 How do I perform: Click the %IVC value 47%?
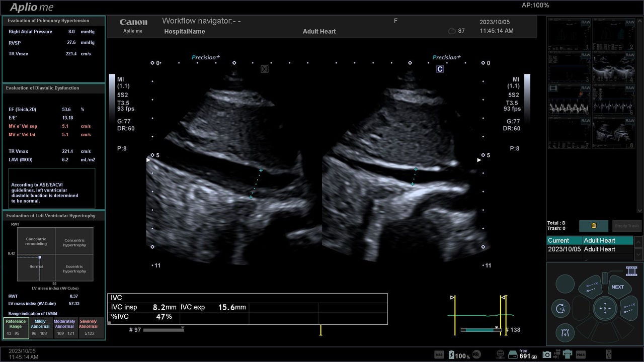click(x=164, y=317)
